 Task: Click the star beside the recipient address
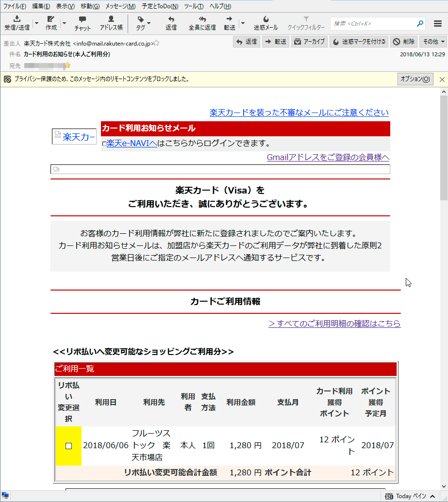pyautogui.click(x=67, y=65)
